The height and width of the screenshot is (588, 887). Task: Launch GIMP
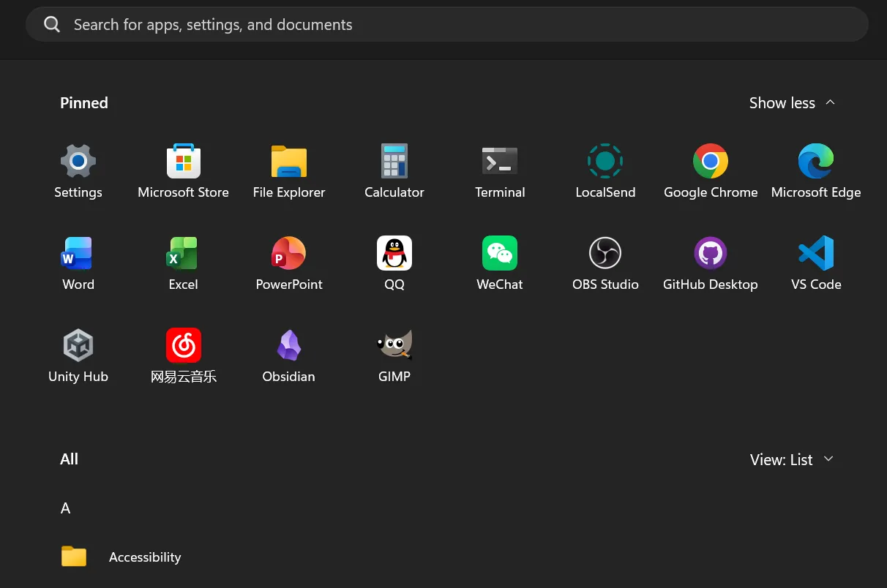click(x=394, y=355)
